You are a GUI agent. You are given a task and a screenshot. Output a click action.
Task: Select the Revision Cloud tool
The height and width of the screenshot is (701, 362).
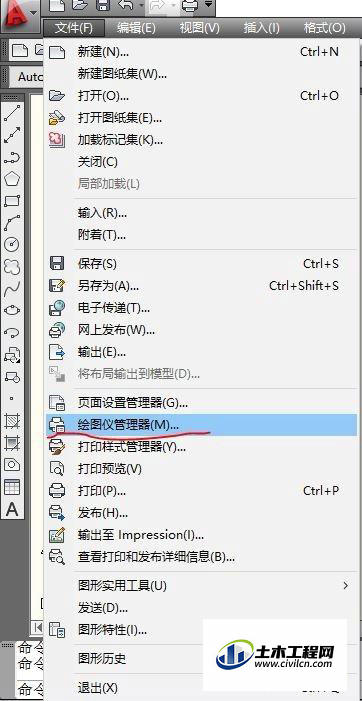pos(12,267)
